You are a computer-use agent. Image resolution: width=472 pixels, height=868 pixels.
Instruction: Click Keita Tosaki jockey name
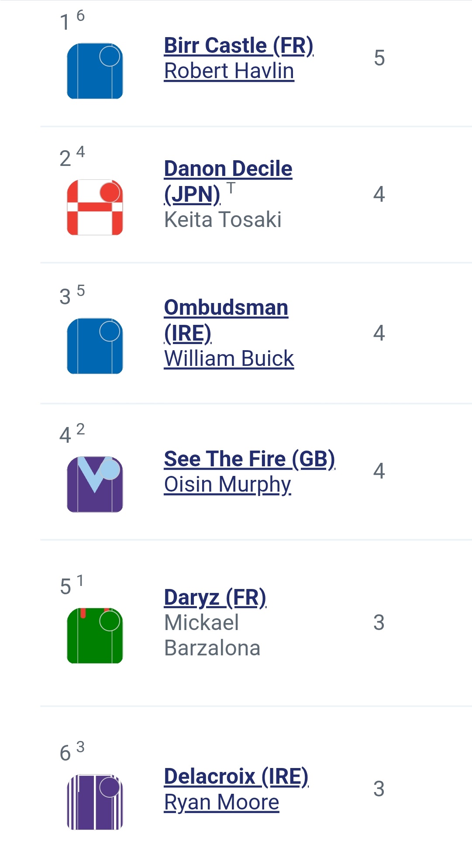pos(223,219)
